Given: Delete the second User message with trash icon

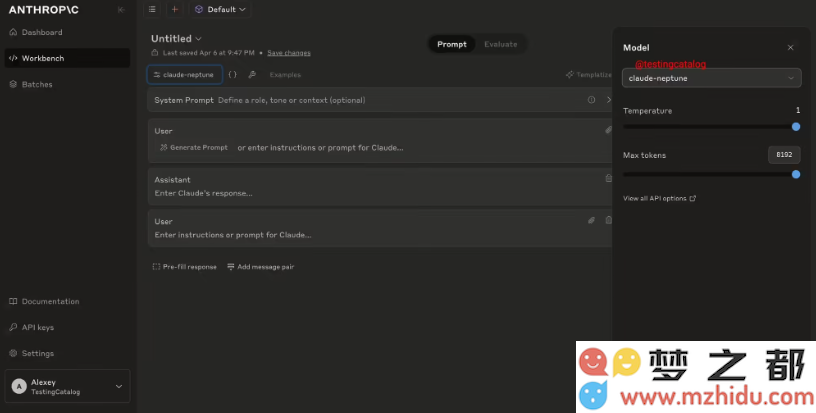Looking at the screenshot, I should click(x=608, y=221).
